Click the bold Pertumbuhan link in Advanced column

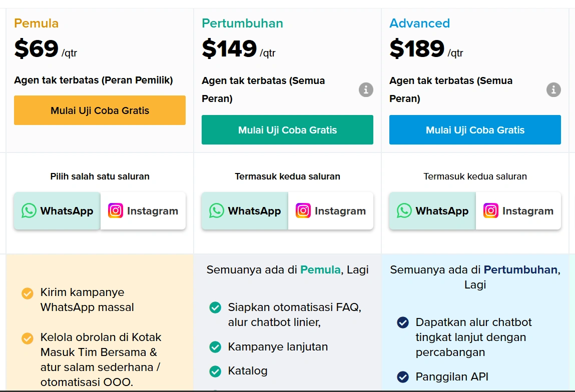point(520,270)
